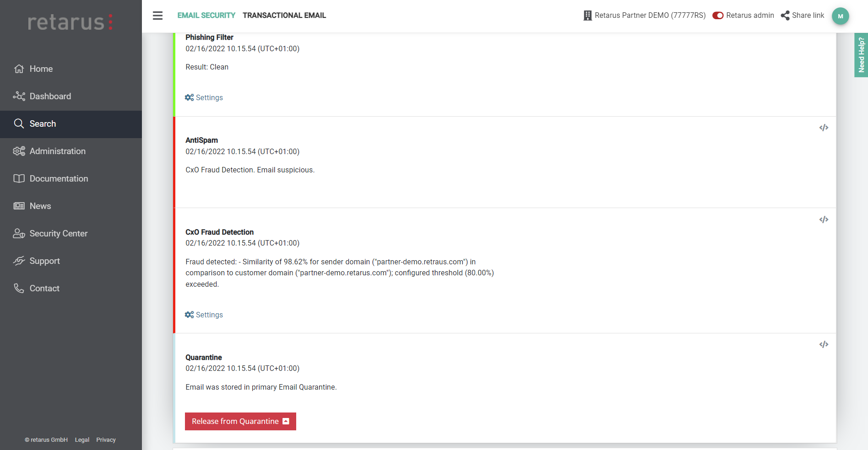This screenshot has height=450, width=868.
Task: Open the Need Help? side tab
Action: click(861, 55)
